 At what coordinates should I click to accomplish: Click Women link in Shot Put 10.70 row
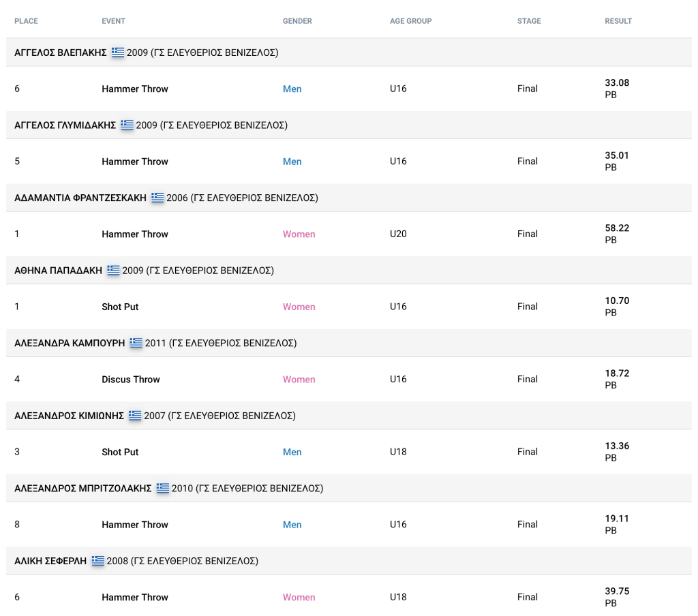[299, 307]
